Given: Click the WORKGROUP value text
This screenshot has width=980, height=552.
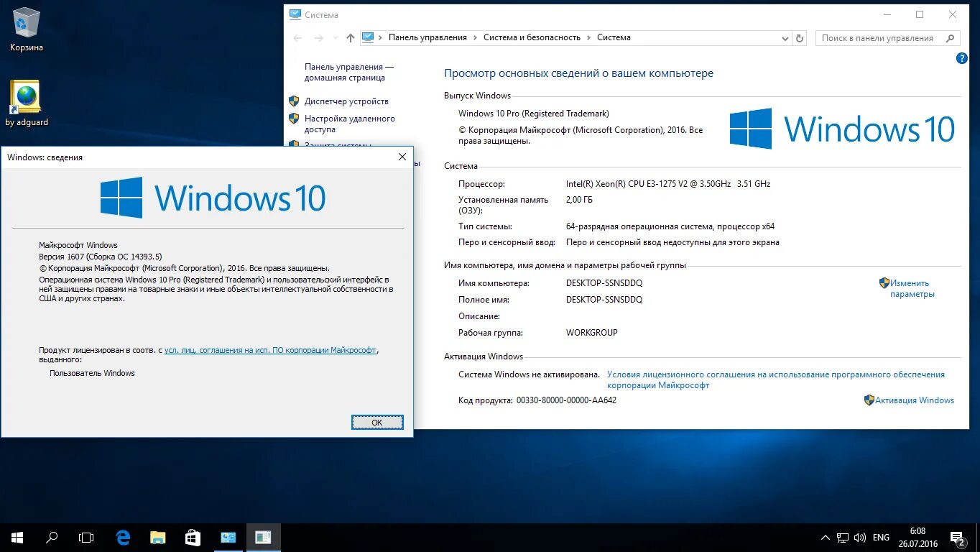Looking at the screenshot, I should [592, 333].
